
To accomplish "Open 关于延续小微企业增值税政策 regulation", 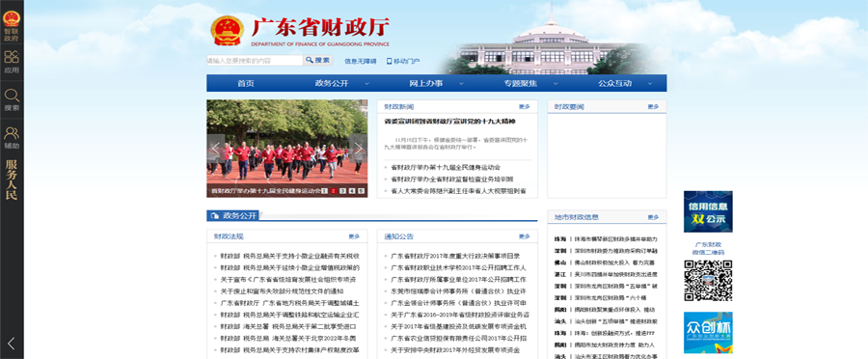I will pos(289,267).
